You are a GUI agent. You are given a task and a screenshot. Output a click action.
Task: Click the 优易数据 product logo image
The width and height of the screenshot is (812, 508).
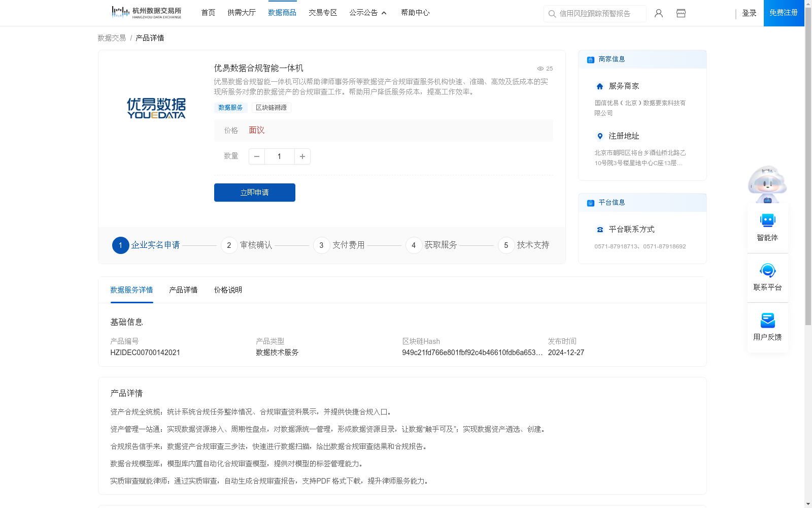(156, 108)
